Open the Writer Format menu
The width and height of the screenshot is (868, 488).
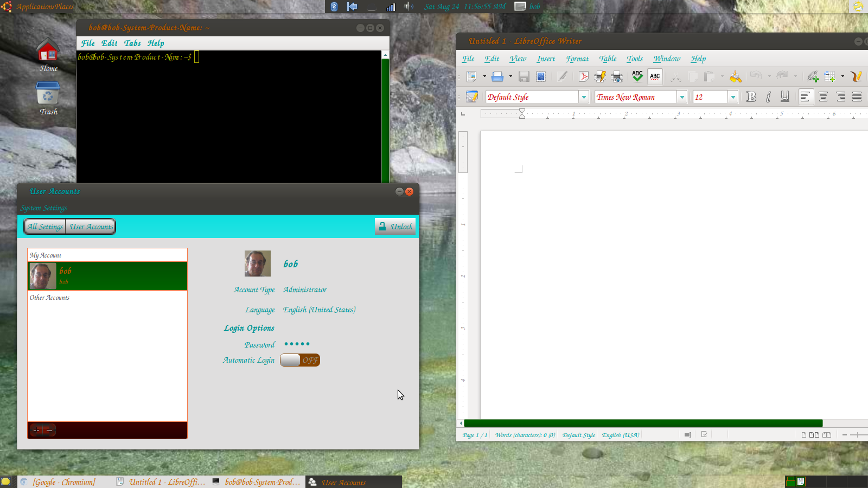pos(577,59)
